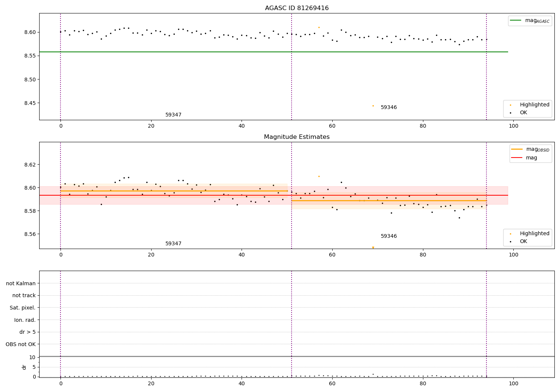Click x-axis tick 100 of the bottom plot
This screenshot has height=392, width=560.
click(x=513, y=383)
